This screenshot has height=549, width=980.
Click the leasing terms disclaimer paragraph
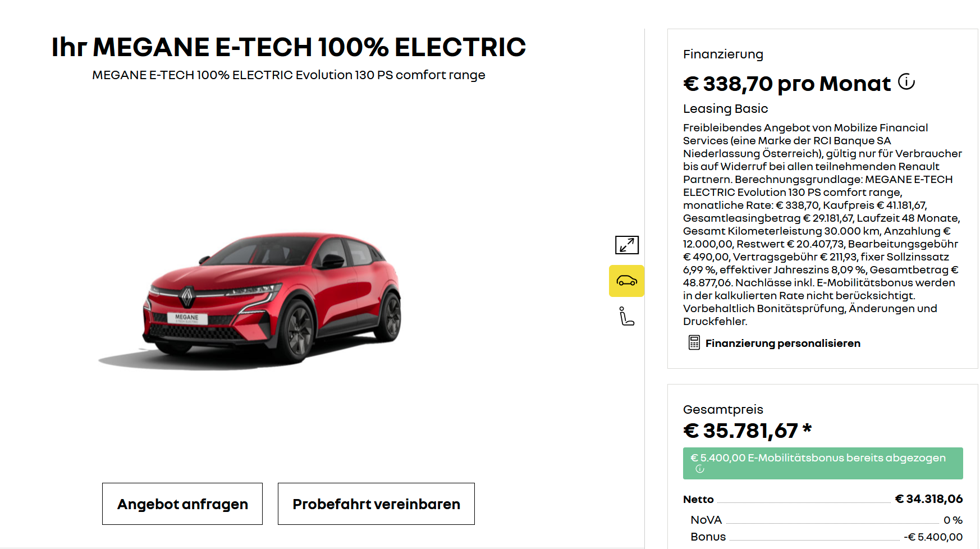pos(822,225)
